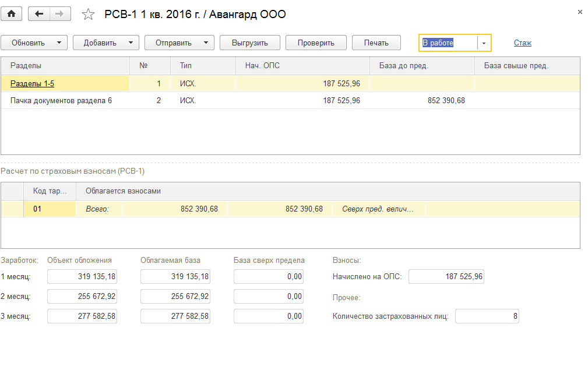
Task: Mark report as favorite with star icon
Action: coord(88,15)
